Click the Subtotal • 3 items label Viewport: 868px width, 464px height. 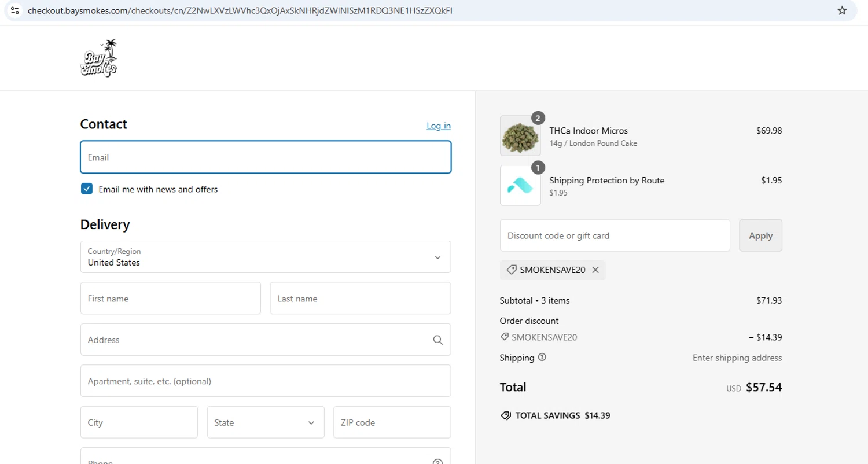pyautogui.click(x=535, y=300)
